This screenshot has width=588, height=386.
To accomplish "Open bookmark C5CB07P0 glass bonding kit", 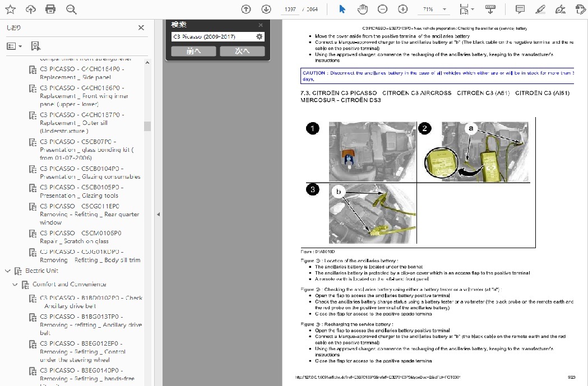I will 87,150.
